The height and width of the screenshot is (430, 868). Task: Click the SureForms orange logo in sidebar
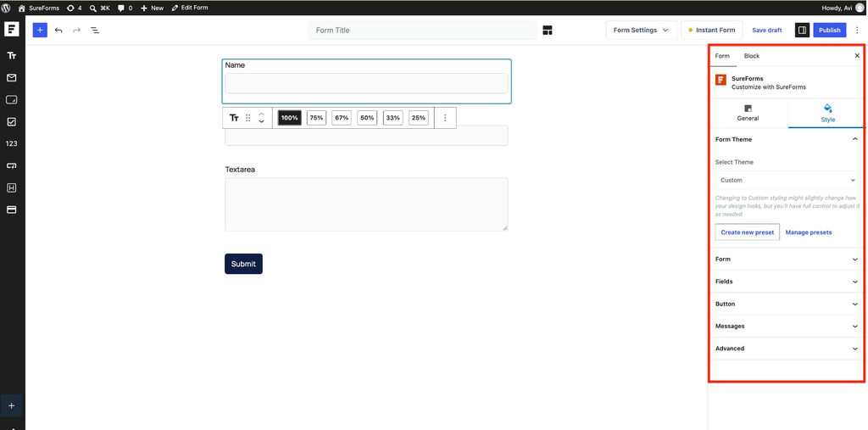721,80
